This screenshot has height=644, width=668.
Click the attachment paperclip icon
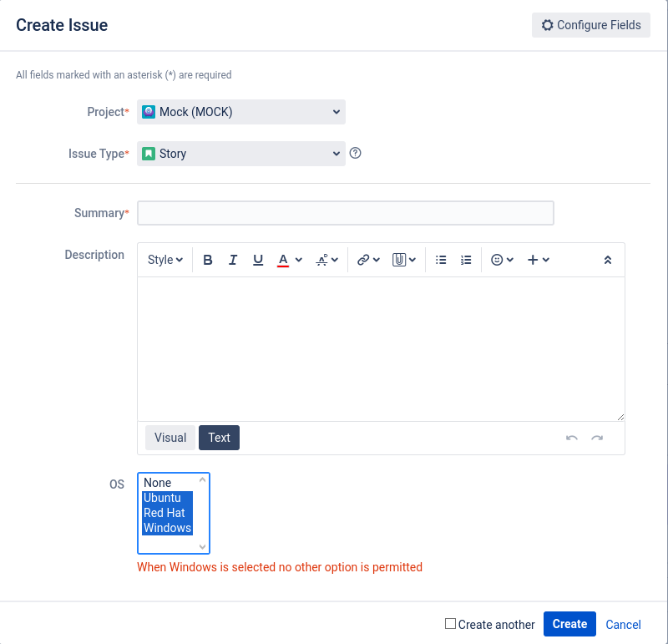pos(399,260)
